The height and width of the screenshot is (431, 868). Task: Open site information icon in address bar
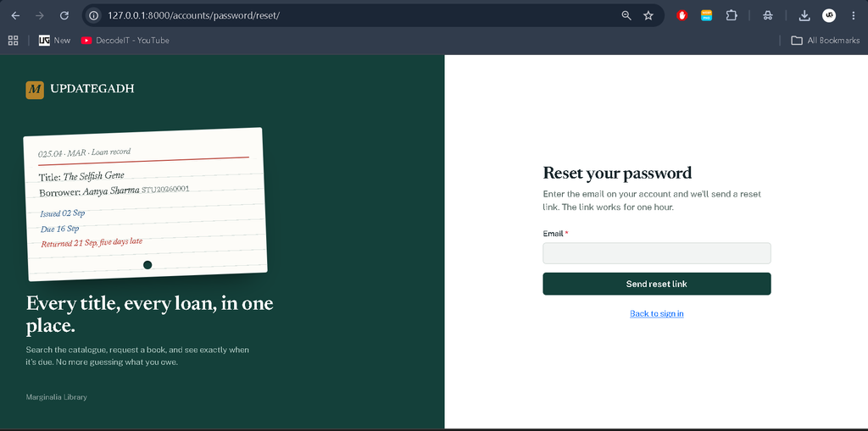tap(94, 15)
